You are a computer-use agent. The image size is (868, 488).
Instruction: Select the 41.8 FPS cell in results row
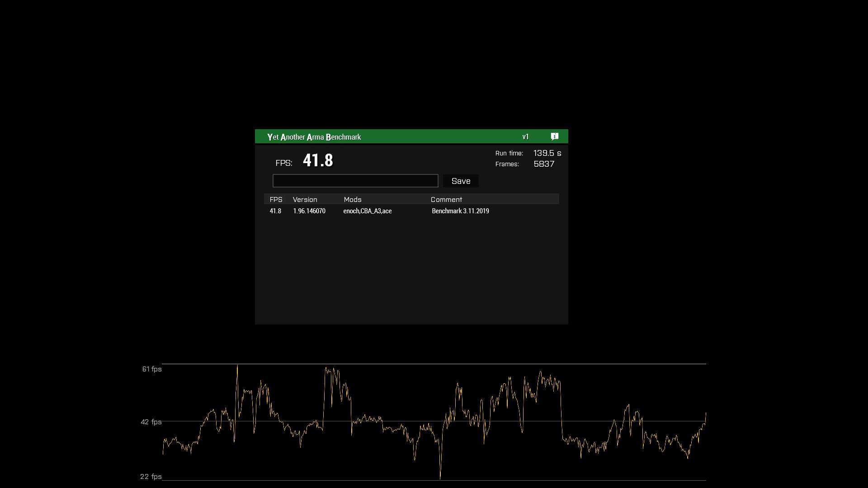point(275,211)
